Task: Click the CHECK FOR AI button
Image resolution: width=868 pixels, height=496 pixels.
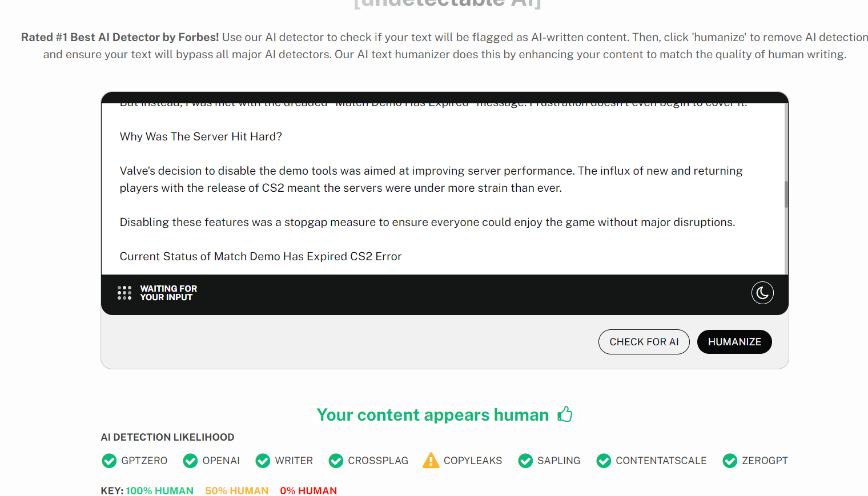Action: point(644,342)
